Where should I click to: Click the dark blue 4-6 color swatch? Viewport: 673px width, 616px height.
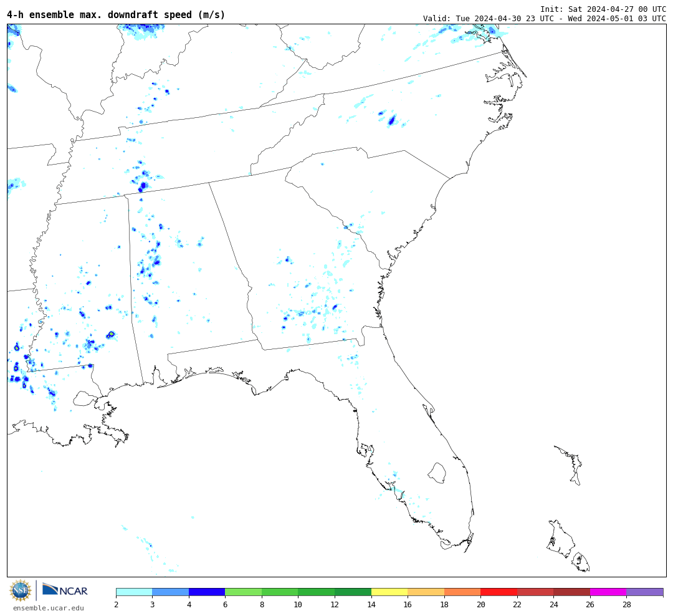[207, 592]
